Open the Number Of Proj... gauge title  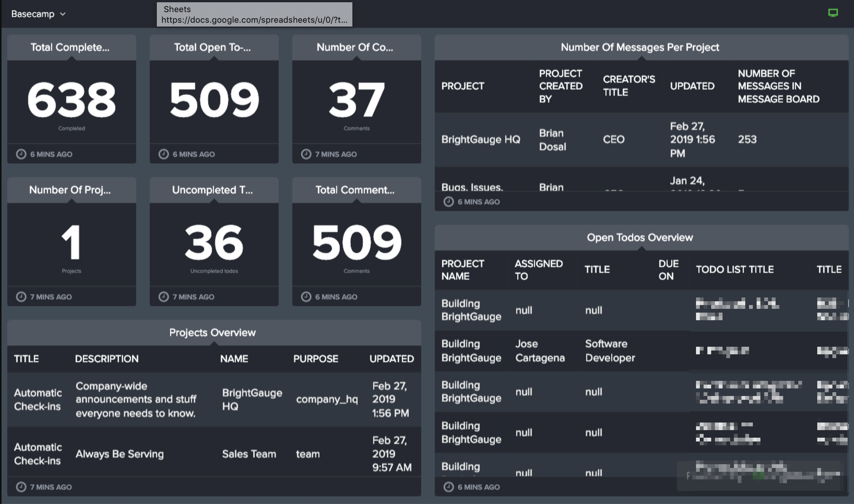(x=70, y=189)
